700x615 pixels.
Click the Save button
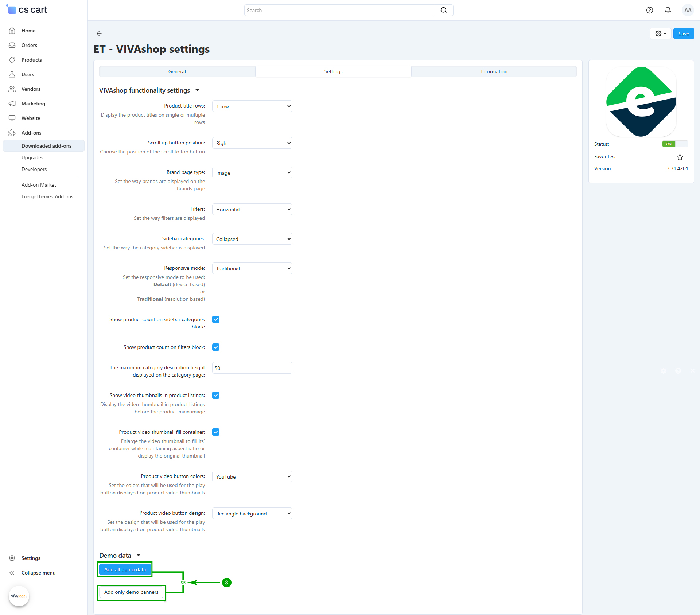683,34
